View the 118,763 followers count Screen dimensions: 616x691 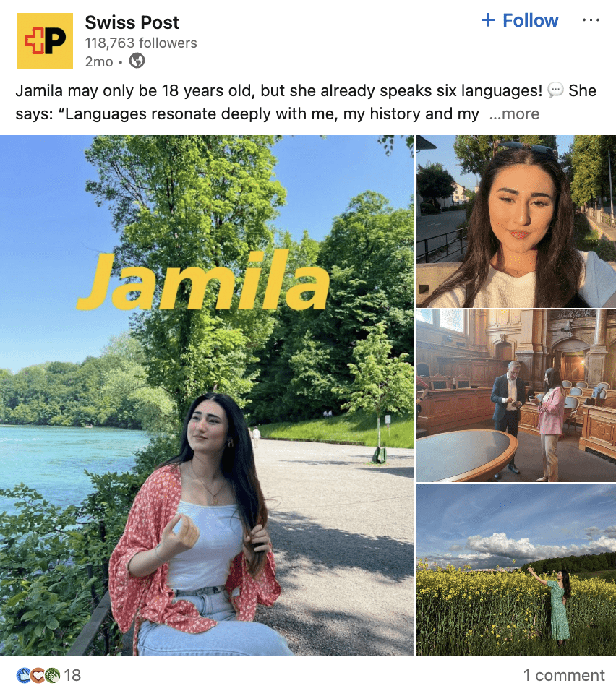click(x=141, y=43)
